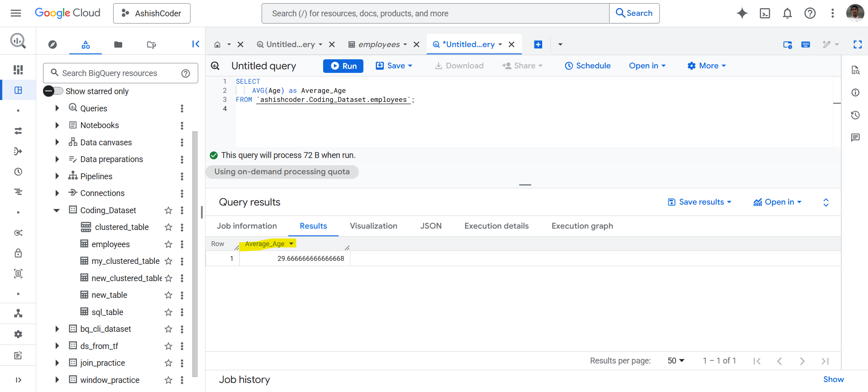Open keyboard shortcuts icon

pyautogui.click(x=806, y=44)
